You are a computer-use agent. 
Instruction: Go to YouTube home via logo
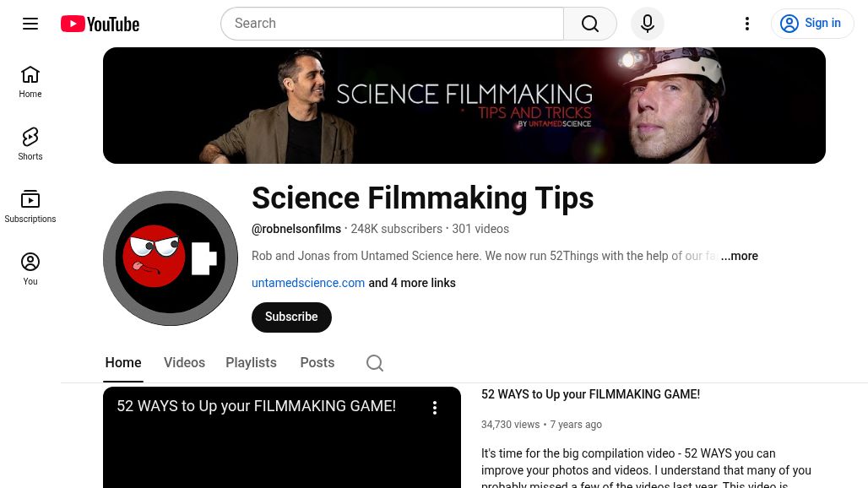(100, 24)
